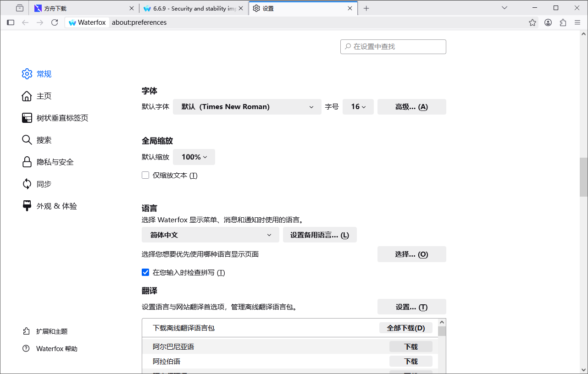
Task: Open the font size 16 dropdown
Action: 358,106
